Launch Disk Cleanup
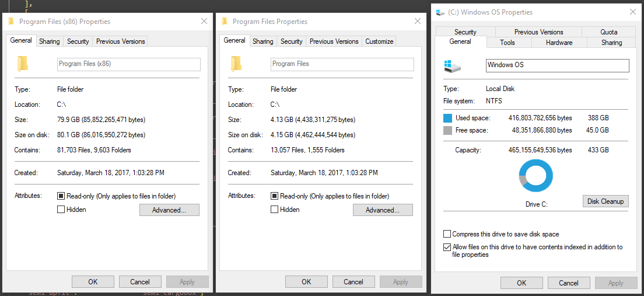644x296 pixels. [x=605, y=201]
